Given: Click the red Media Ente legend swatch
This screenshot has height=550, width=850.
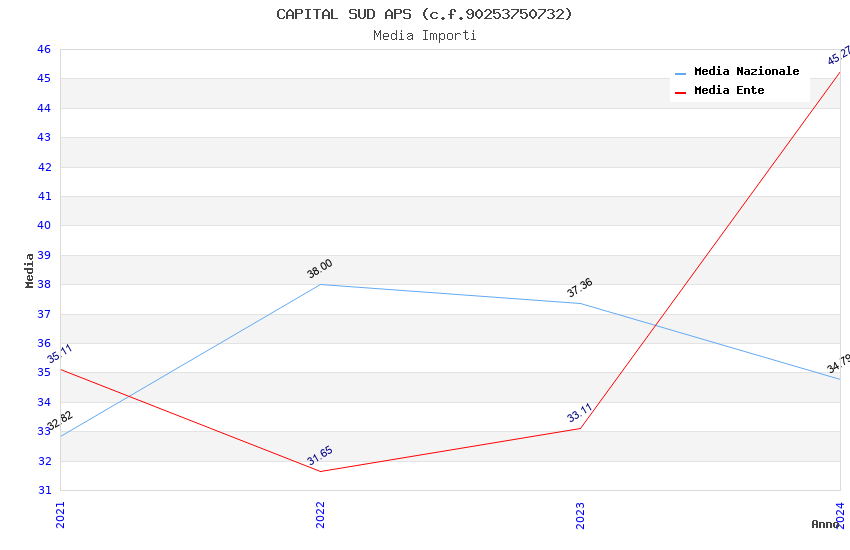Looking at the screenshot, I should 681,92.
